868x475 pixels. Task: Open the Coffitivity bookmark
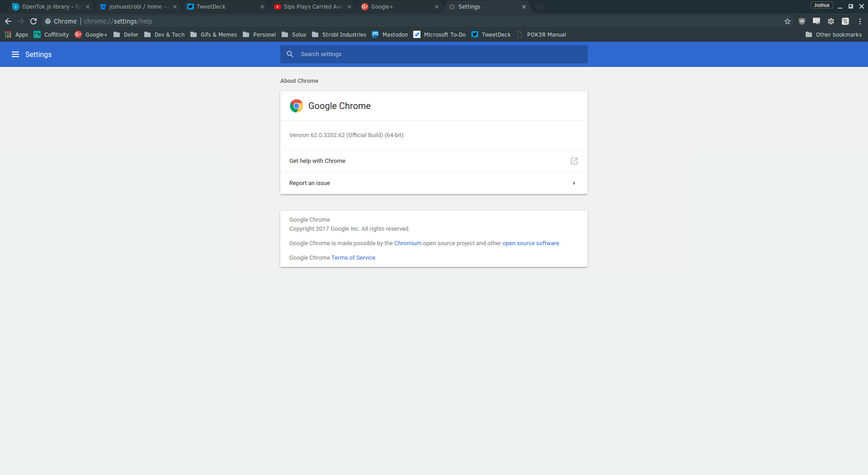point(52,35)
